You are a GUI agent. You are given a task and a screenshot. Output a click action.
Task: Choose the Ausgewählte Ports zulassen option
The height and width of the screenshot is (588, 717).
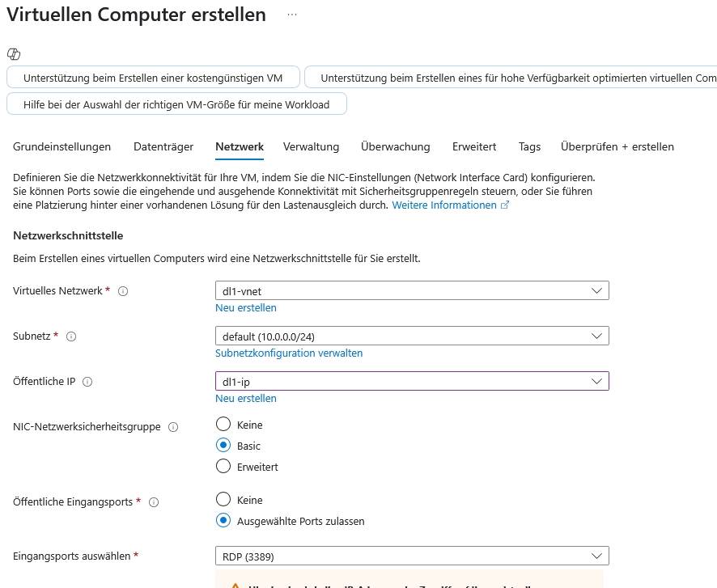tap(224, 521)
